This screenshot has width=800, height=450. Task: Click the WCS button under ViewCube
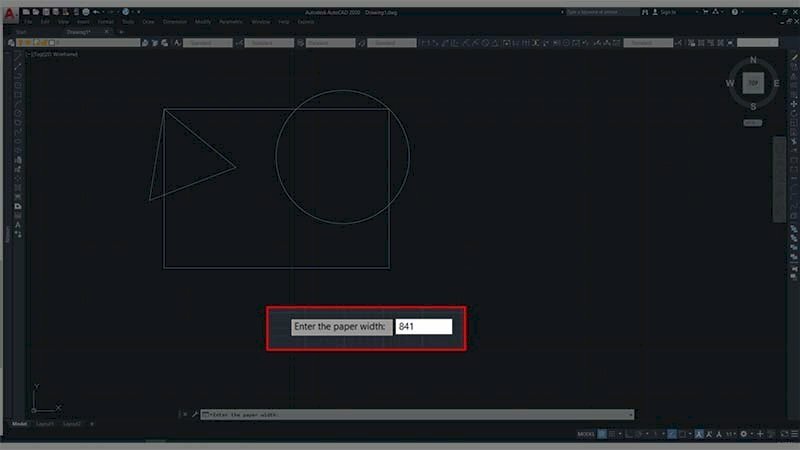pyautogui.click(x=752, y=122)
